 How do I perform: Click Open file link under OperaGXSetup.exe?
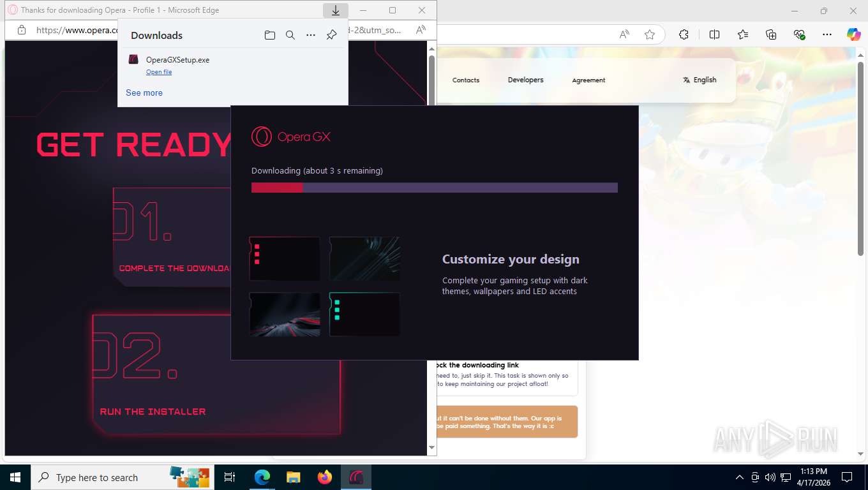click(159, 72)
